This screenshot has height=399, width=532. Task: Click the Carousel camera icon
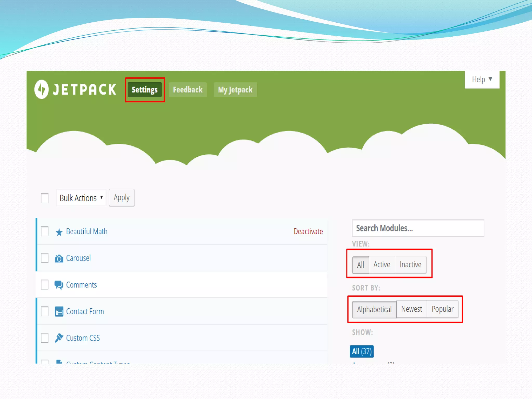(59, 258)
